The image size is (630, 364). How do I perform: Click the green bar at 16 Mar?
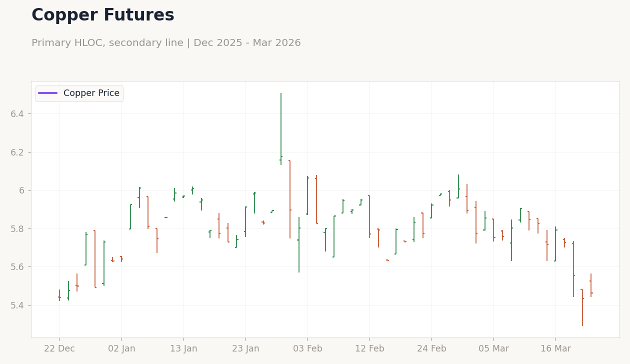pos(555,244)
